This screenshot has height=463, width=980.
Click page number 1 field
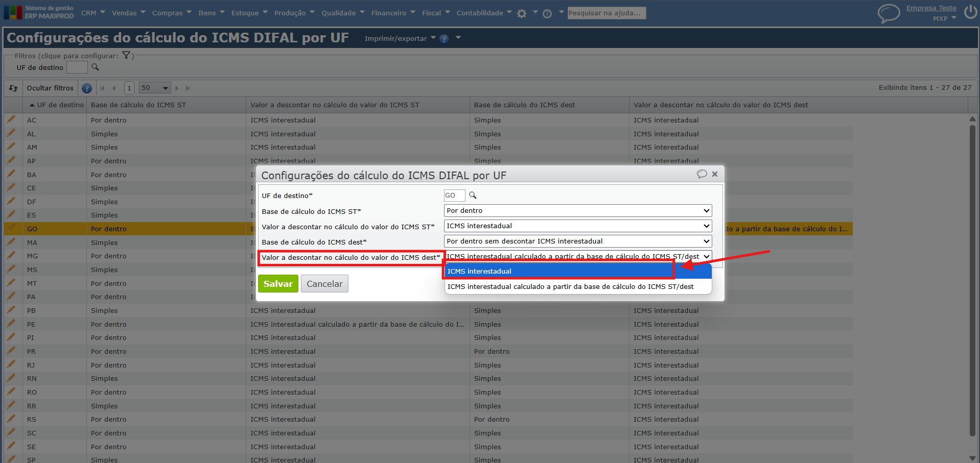tap(129, 88)
